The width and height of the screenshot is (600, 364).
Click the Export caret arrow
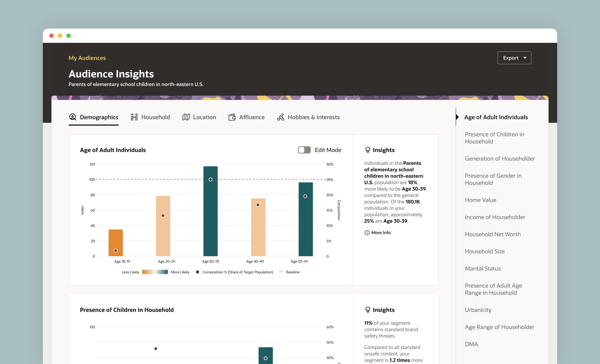coord(525,58)
